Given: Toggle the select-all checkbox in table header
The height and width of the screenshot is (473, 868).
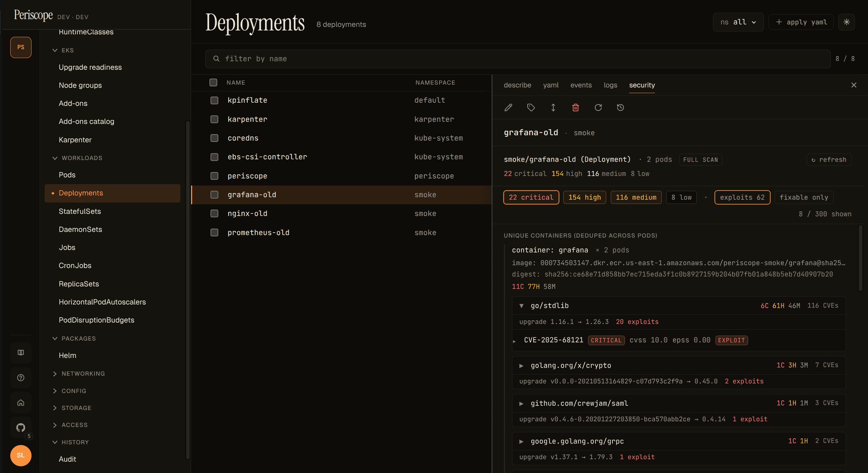Looking at the screenshot, I should point(213,82).
